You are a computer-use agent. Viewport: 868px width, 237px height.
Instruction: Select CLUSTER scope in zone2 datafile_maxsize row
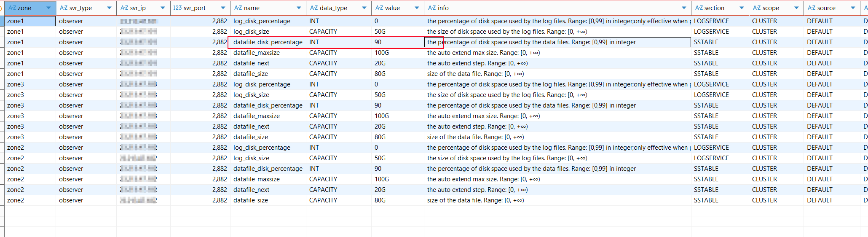pyautogui.click(x=776, y=179)
